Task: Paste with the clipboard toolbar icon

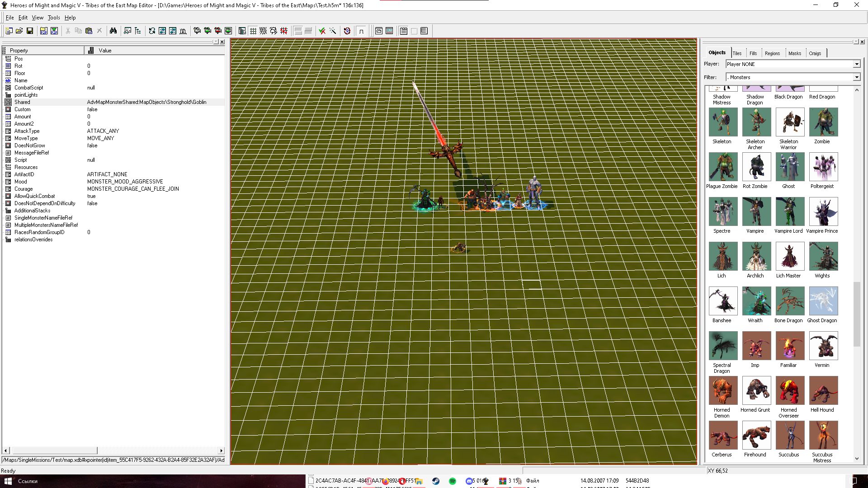Action: pyautogui.click(x=89, y=31)
